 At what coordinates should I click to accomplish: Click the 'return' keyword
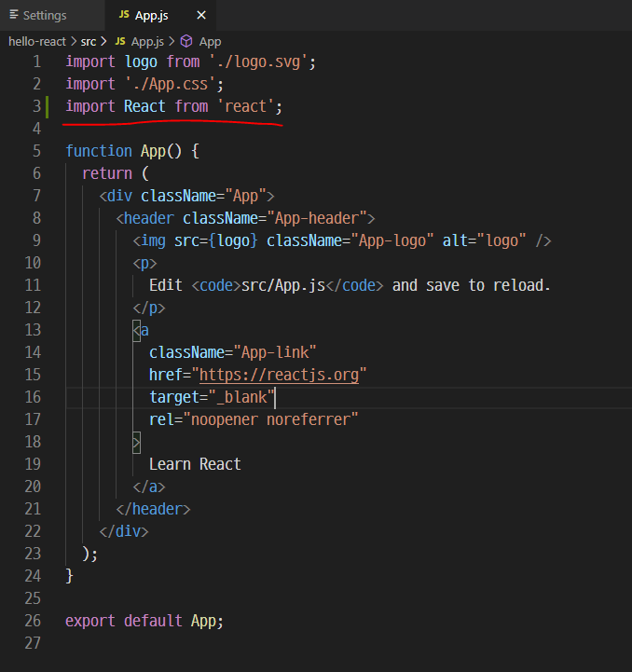tap(107, 173)
